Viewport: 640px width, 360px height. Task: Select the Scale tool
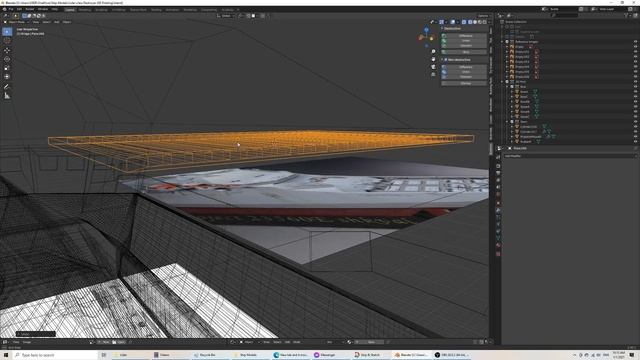(7, 68)
